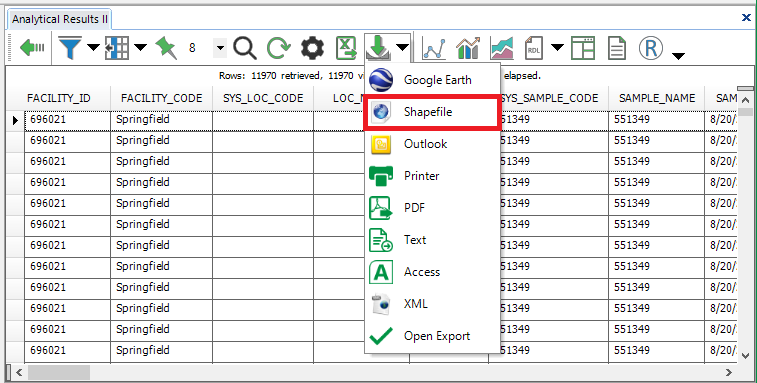757x383 pixels.
Task: Export to PDF menu item
Action: click(x=432, y=208)
